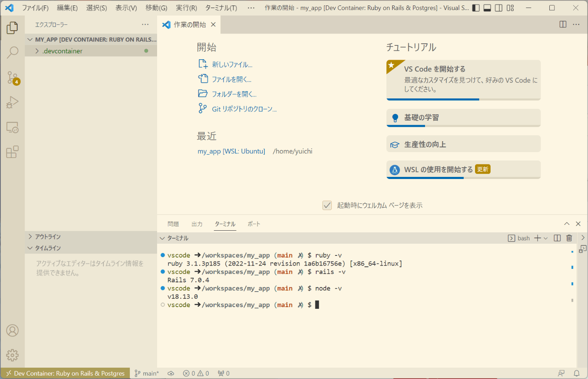Viewport: 588px width, 379px height.
Task: Open 生産性の向上 tutorial card
Action: point(463,144)
